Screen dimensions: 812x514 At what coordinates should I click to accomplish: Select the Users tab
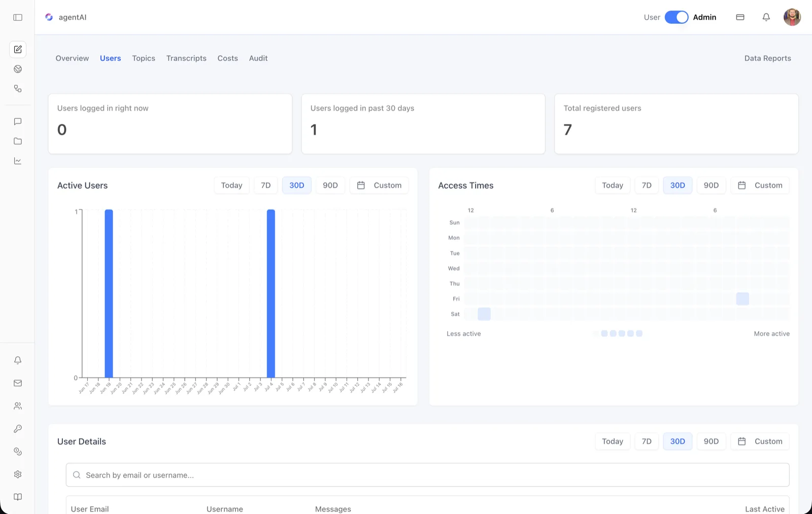[111, 58]
